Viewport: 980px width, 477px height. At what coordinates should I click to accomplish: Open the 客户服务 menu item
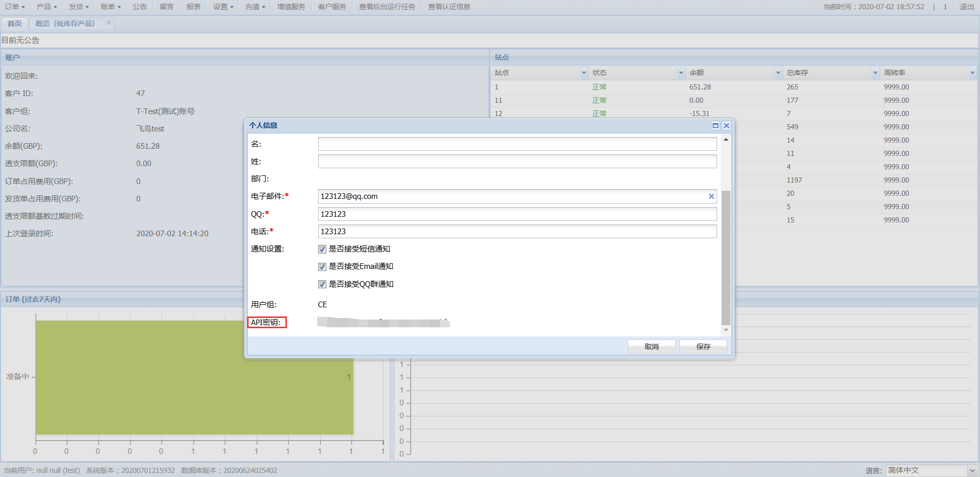point(332,7)
